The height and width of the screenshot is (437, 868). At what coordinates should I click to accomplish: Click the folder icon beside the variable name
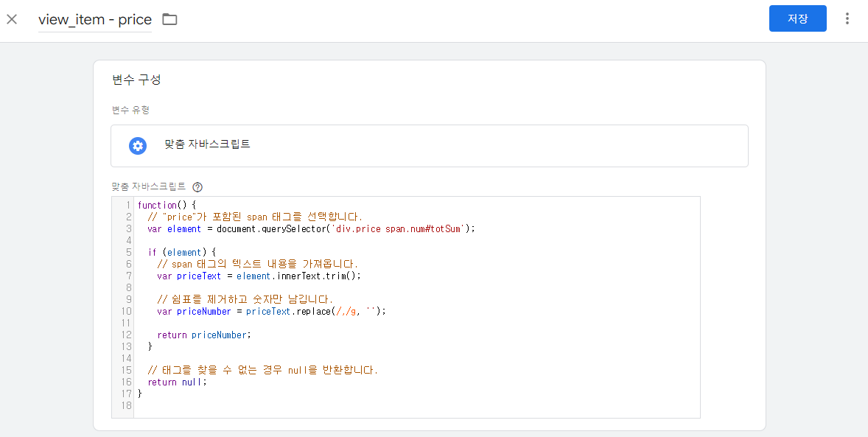pos(169,19)
